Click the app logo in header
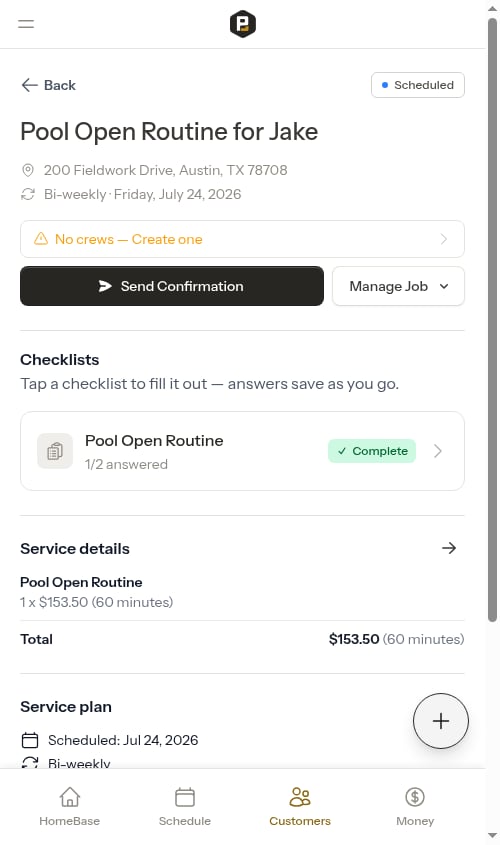Image resolution: width=500 pixels, height=845 pixels. [242, 24]
